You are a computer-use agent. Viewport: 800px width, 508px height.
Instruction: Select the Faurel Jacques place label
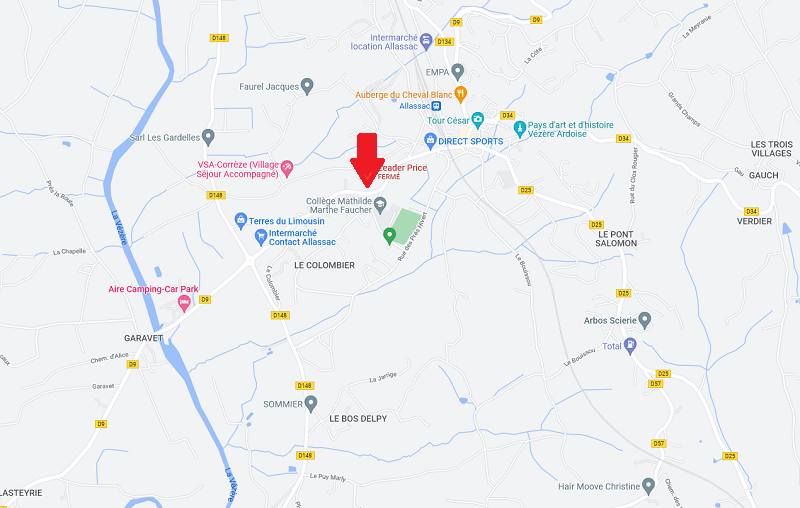coord(269,87)
